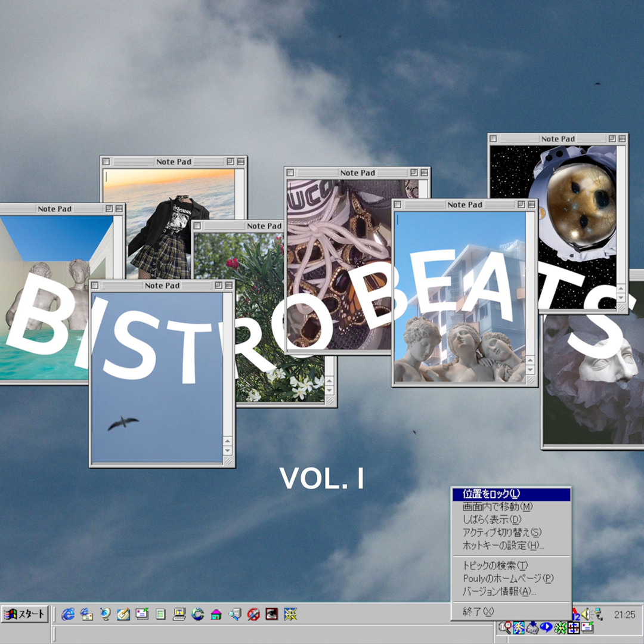The width and height of the screenshot is (644, 644).
Task: Open the computer terminal icon with T
Action: point(179,614)
